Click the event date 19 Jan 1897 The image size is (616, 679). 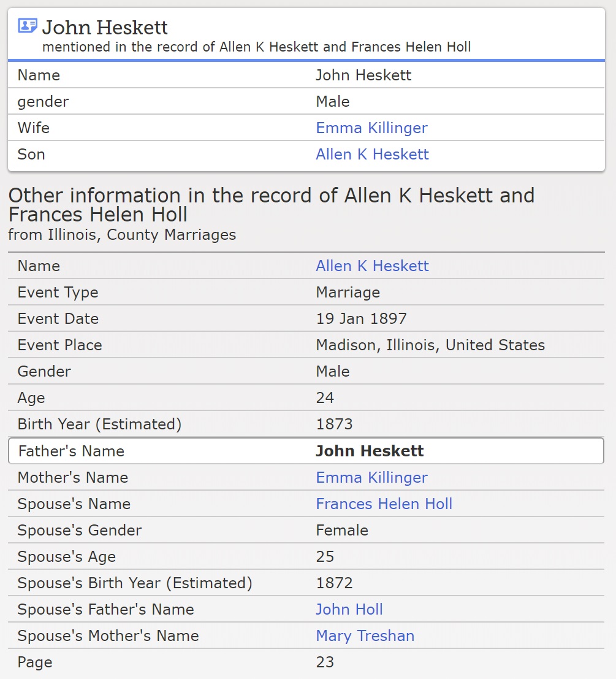(361, 318)
